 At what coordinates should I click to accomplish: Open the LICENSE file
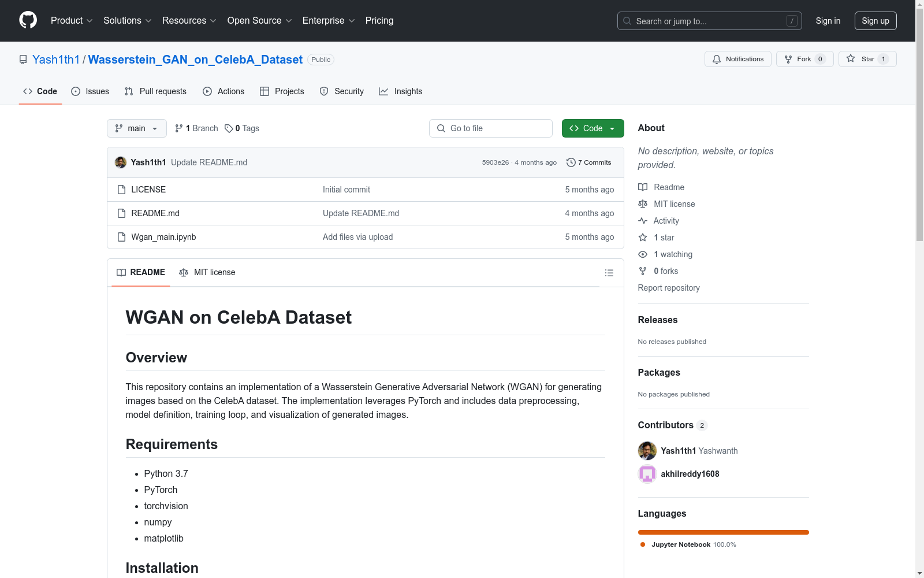tap(148, 190)
